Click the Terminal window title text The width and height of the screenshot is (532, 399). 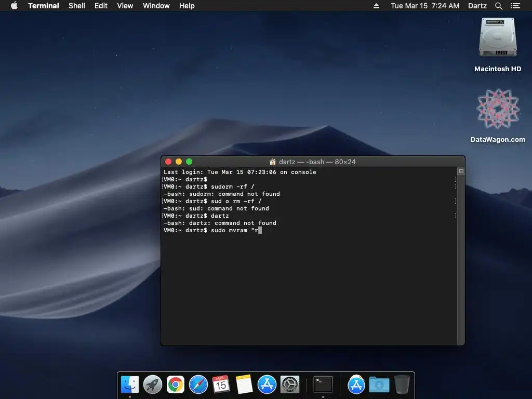coord(317,162)
